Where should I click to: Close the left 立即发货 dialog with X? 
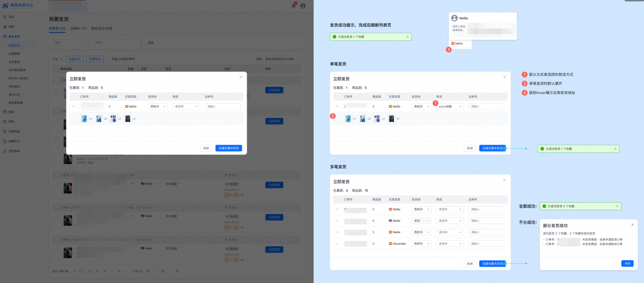[x=241, y=77]
